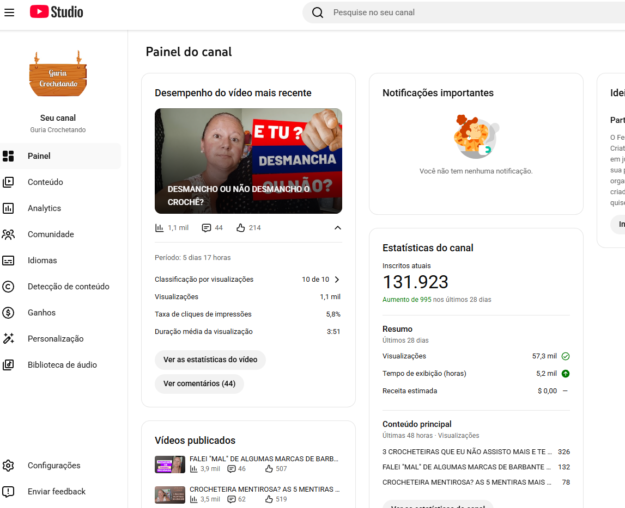Open top content 'CROCHETEIRA MENTIROSA' with 78 views
Viewport: 625px width, 508px height.
click(x=476, y=482)
